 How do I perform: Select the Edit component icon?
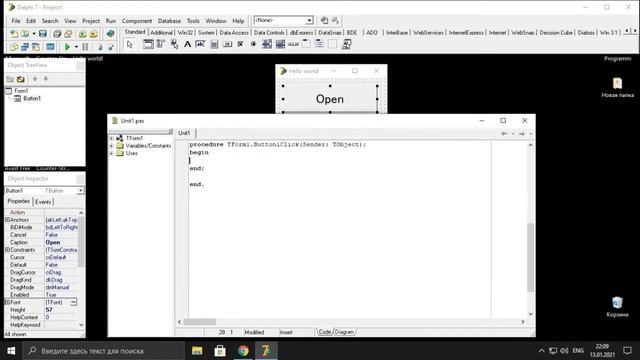pyautogui.click(x=200, y=44)
